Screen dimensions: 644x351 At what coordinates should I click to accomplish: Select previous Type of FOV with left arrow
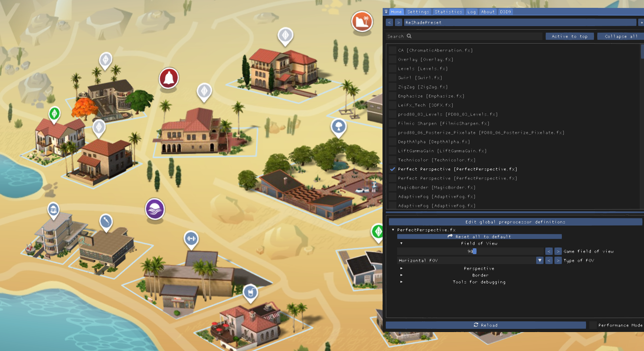click(x=549, y=260)
